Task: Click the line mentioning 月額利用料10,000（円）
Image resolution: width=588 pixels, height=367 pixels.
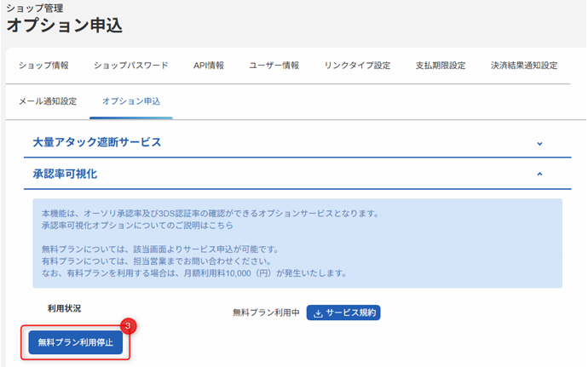Action: tap(194, 273)
